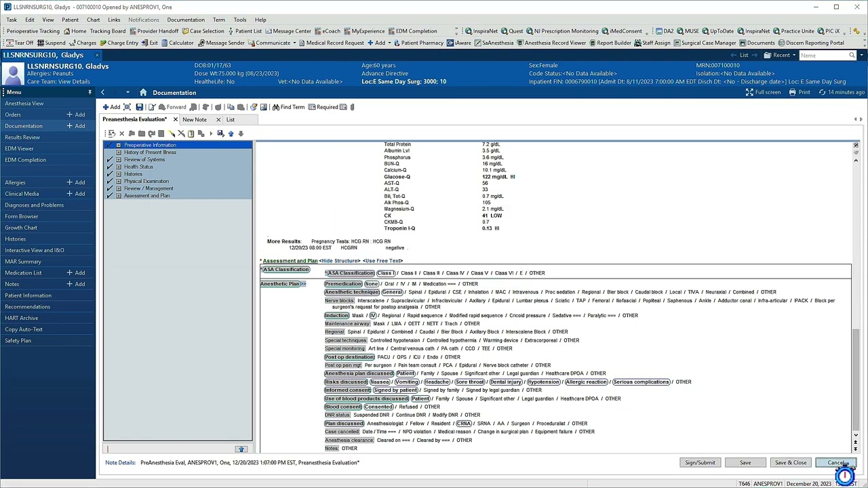
Task: Toggle Suspended DNR status
Action: point(371,415)
